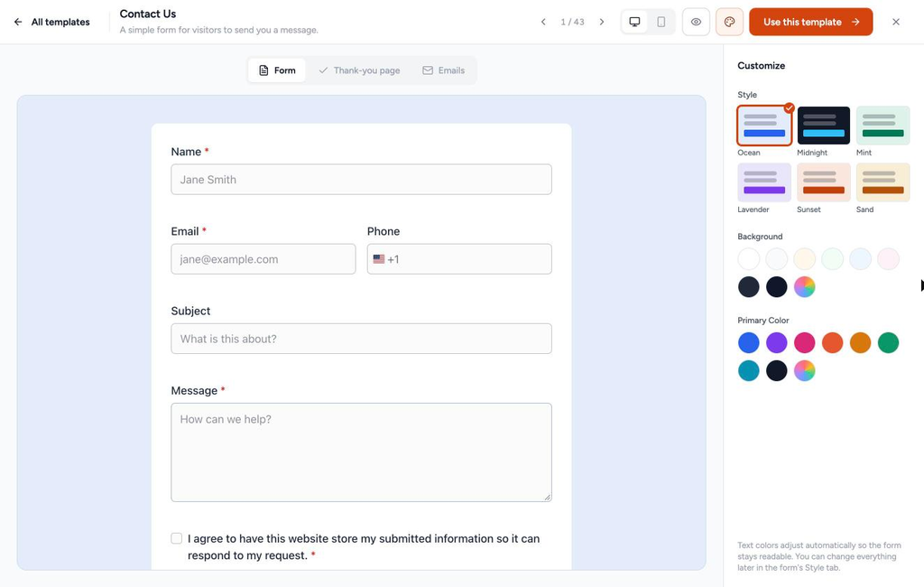This screenshot has height=587, width=924.
Task: Pick the teal primary color
Action: (x=749, y=371)
